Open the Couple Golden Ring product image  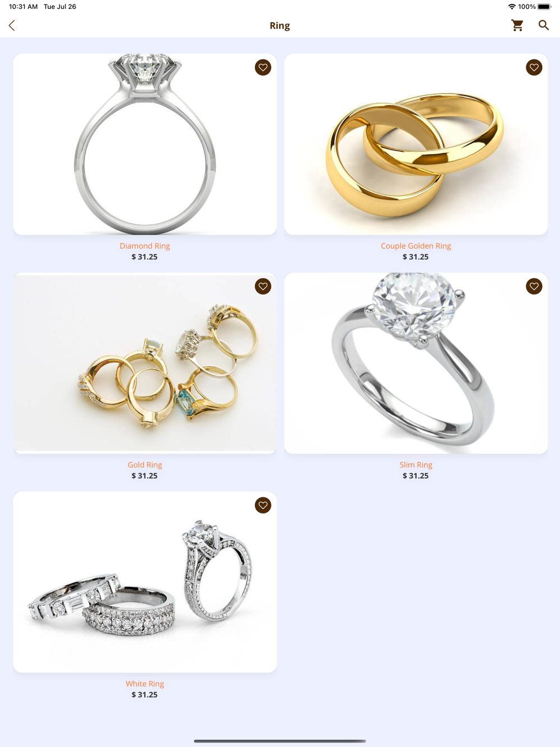tap(416, 144)
